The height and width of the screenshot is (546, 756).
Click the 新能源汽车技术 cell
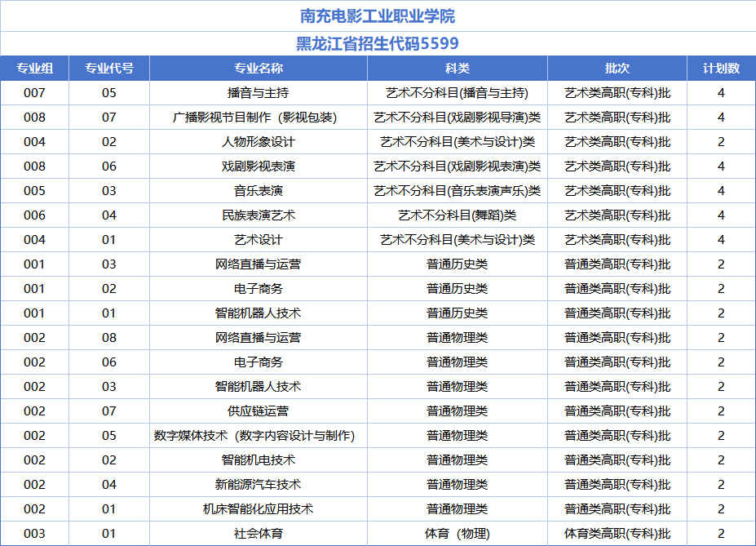pos(259,484)
